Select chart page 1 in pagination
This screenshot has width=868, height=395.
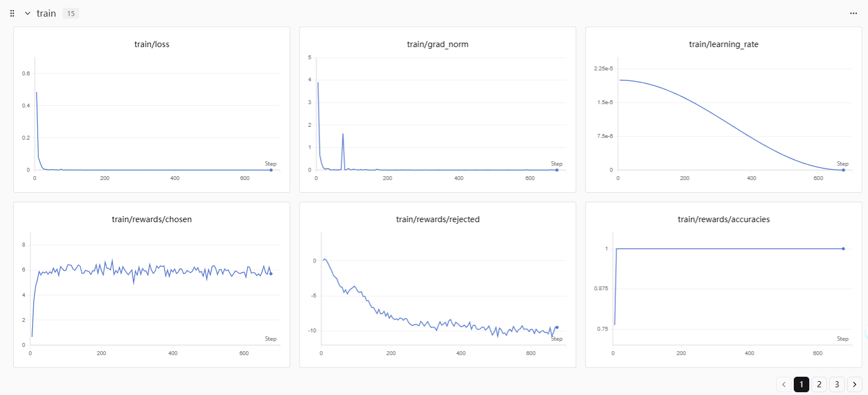[801, 384]
